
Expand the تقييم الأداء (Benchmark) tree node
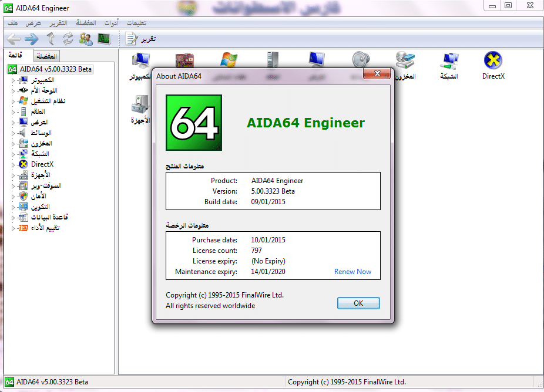13,228
